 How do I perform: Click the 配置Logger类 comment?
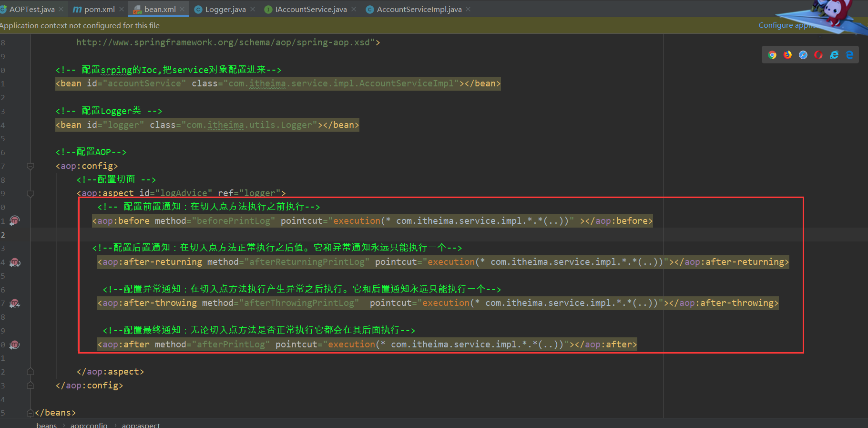[109, 111]
